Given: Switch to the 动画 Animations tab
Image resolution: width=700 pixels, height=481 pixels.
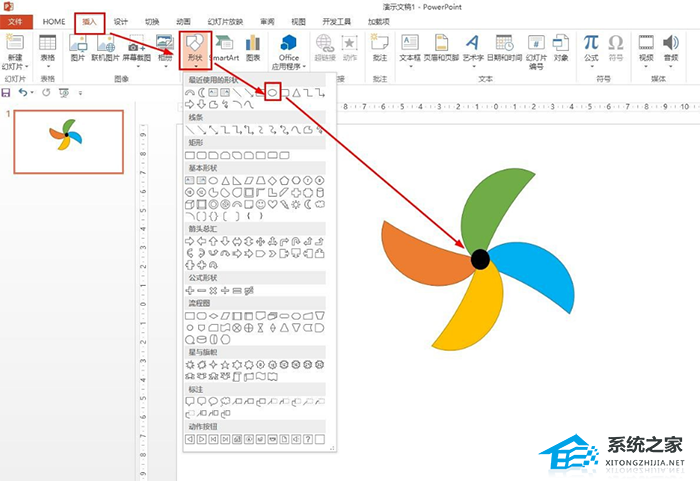Looking at the screenshot, I should (183, 21).
